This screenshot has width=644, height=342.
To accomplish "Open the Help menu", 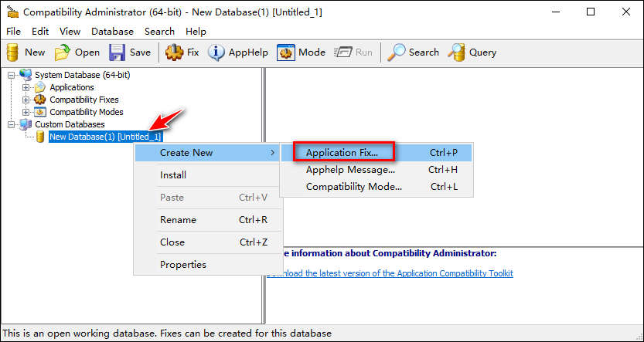I will (196, 32).
